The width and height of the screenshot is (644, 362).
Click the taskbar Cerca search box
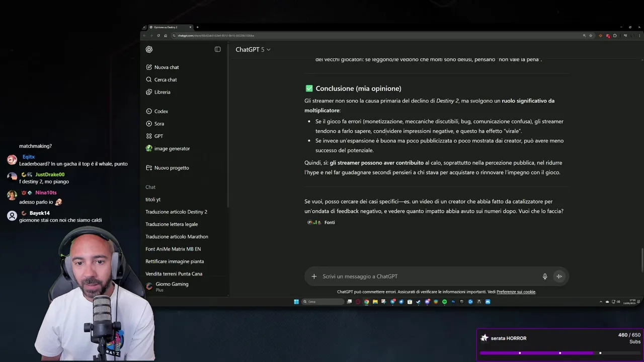(x=323, y=302)
